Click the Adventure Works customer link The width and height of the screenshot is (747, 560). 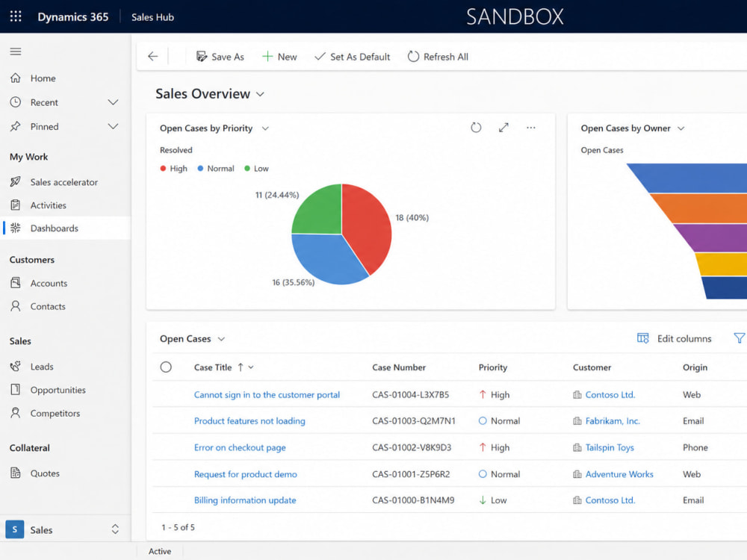click(x=619, y=474)
